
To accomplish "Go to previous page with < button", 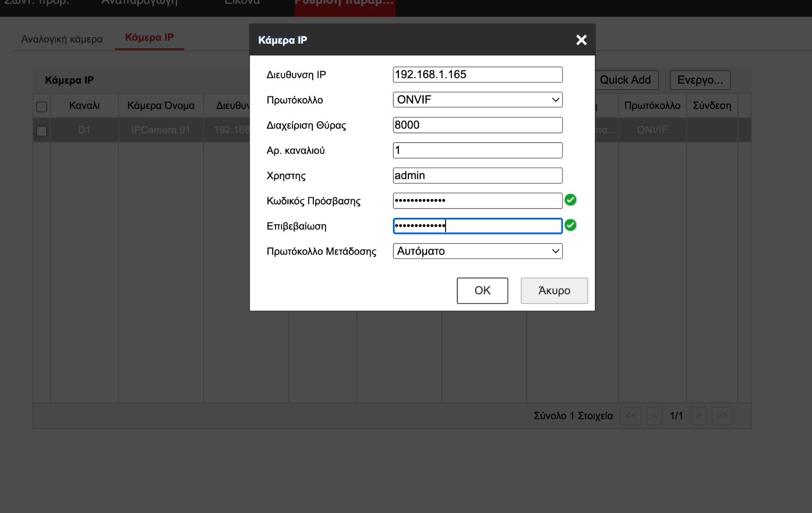I will click(x=655, y=416).
